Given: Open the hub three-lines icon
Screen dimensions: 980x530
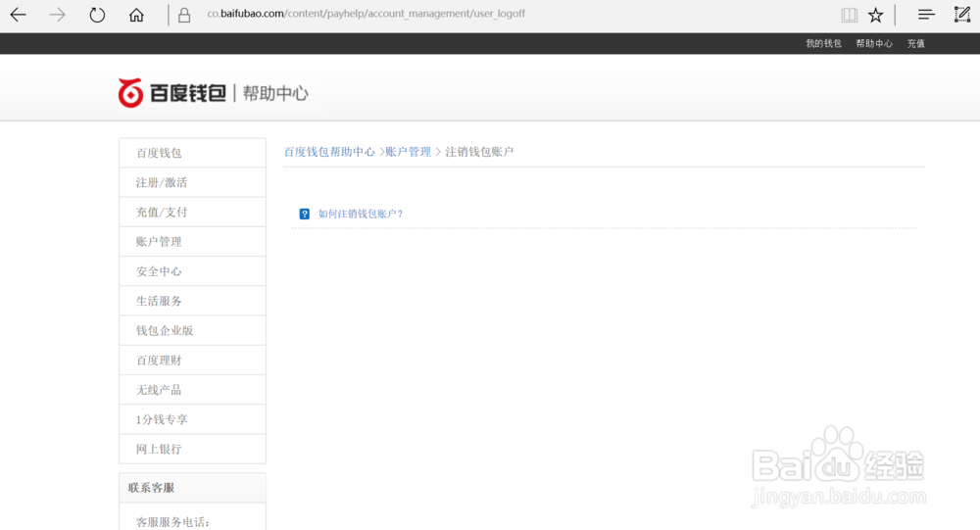Looking at the screenshot, I should 926,15.
